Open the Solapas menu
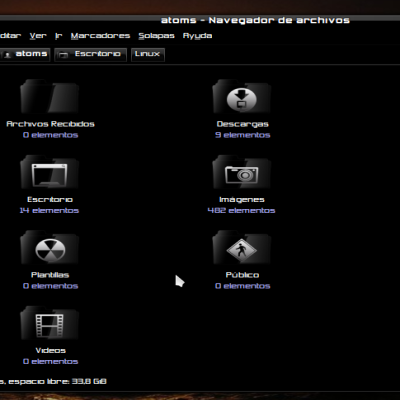 point(156,36)
